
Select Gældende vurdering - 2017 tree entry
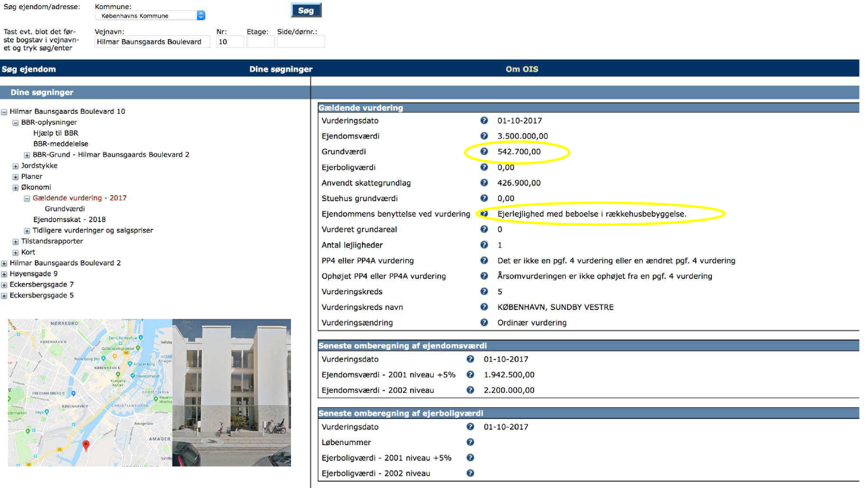click(x=79, y=198)
